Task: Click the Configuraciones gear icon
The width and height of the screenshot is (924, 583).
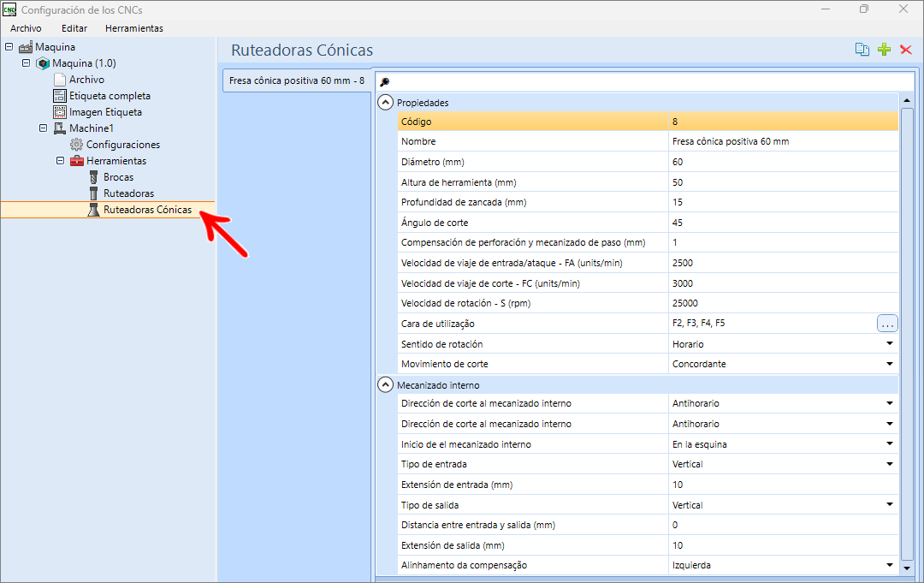Action: pyautogui.click(x=77, y=145)
